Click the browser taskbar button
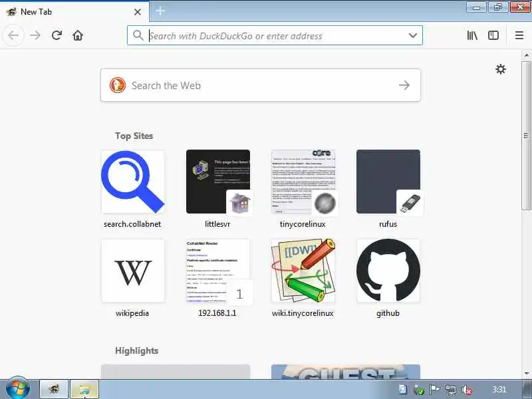This screenshot has height=399, width=532. point(54,389)
